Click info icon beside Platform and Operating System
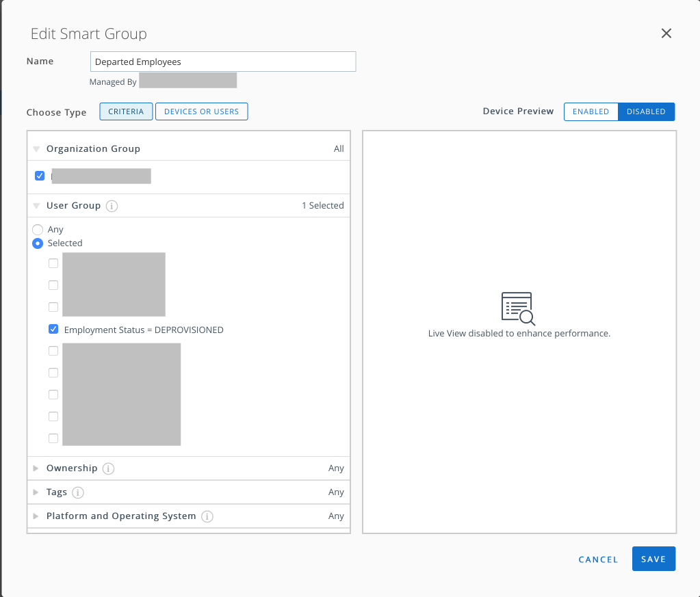This screenshot has height=597, width=700. click(x=207, y=516)
